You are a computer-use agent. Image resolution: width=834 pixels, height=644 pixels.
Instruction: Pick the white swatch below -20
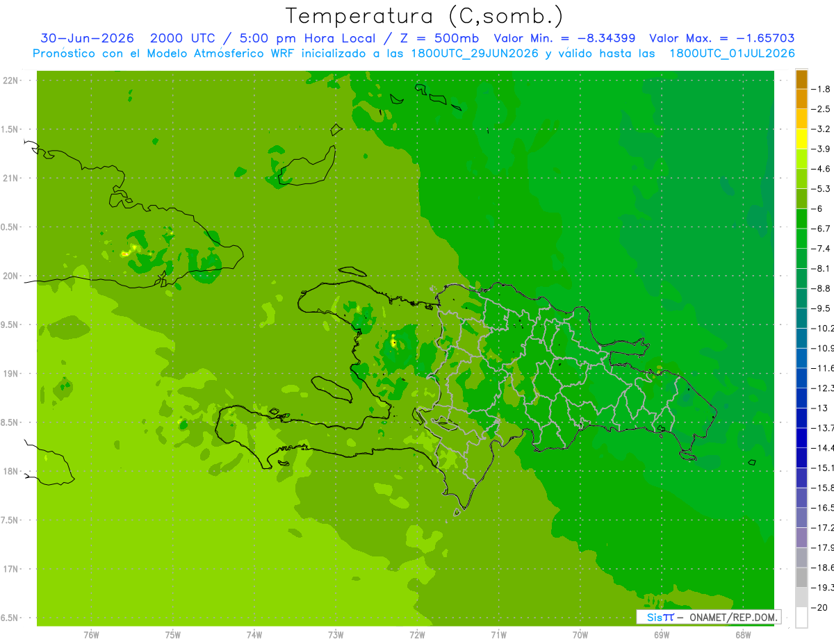pos(801,617)
